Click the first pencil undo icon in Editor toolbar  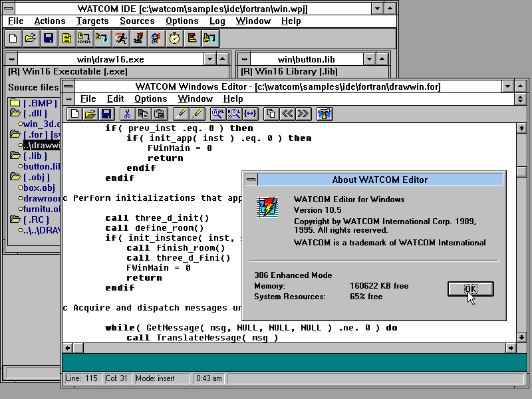pyautogui.click(x=181, y=114)
